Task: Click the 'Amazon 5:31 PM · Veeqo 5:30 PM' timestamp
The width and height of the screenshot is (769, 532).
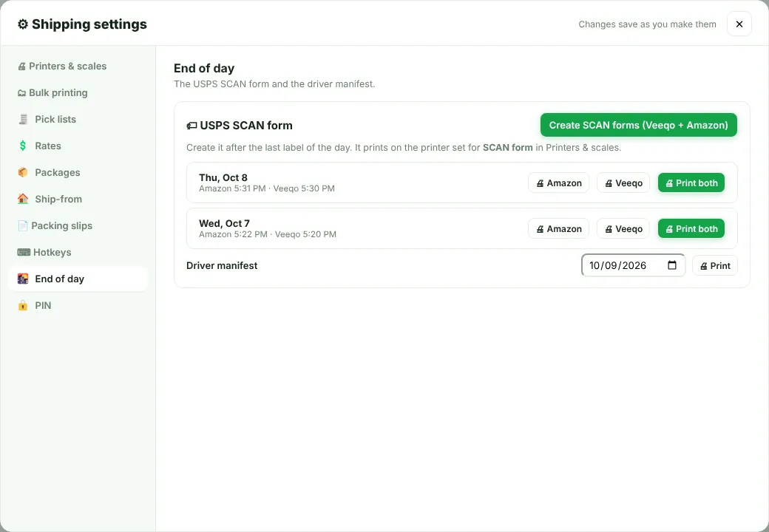Action: coord(267,188)
